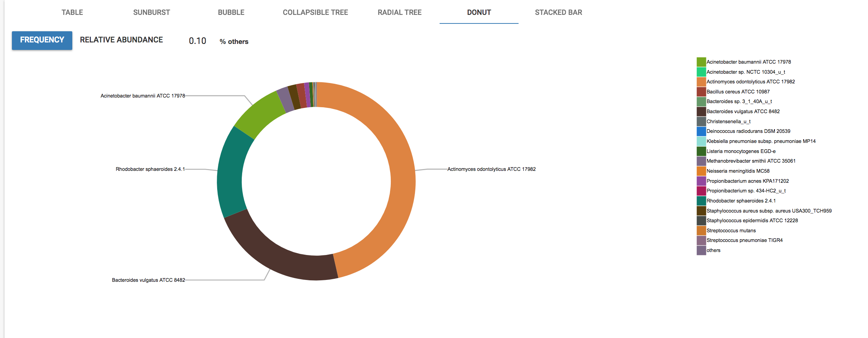Click Actinomyces odontolyticus legend color swatch

pos(701,82)
